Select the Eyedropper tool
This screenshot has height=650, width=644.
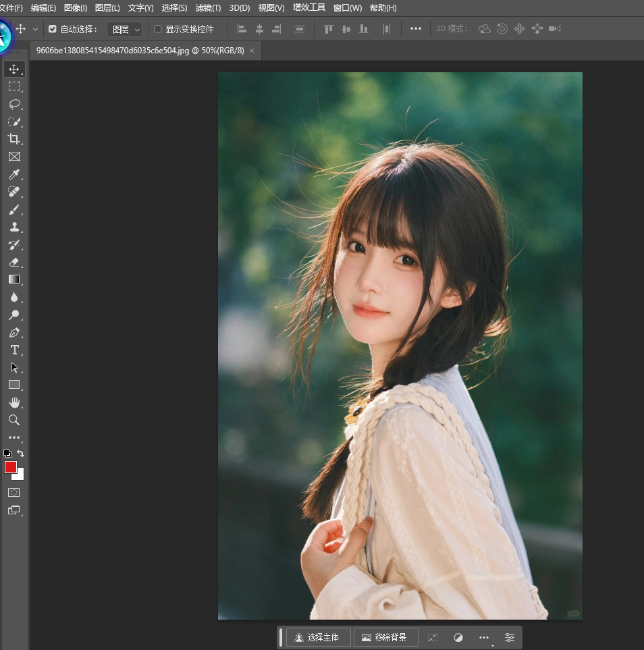click(14, 174)
